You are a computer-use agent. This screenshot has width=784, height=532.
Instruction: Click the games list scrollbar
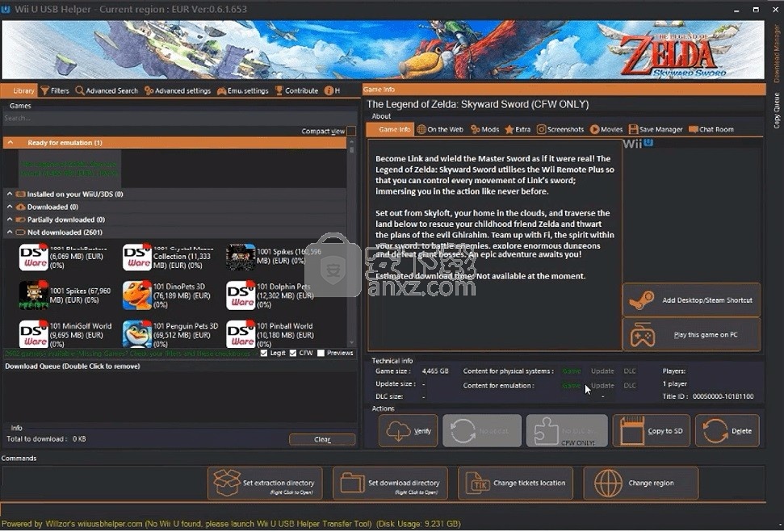(x=352, y=243)
